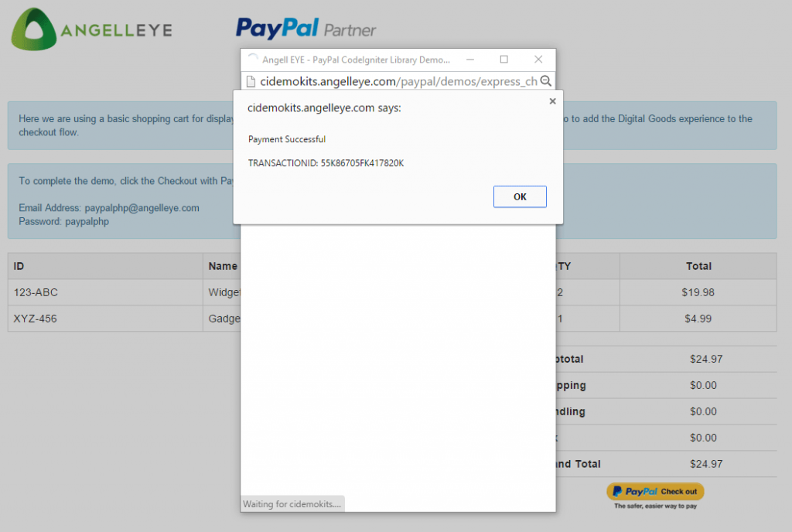The width and height of the screenshot is (792, 532).
Task: Click the document icon beside cidemokits.angelleye.com
Action: (x=251, y=80)
